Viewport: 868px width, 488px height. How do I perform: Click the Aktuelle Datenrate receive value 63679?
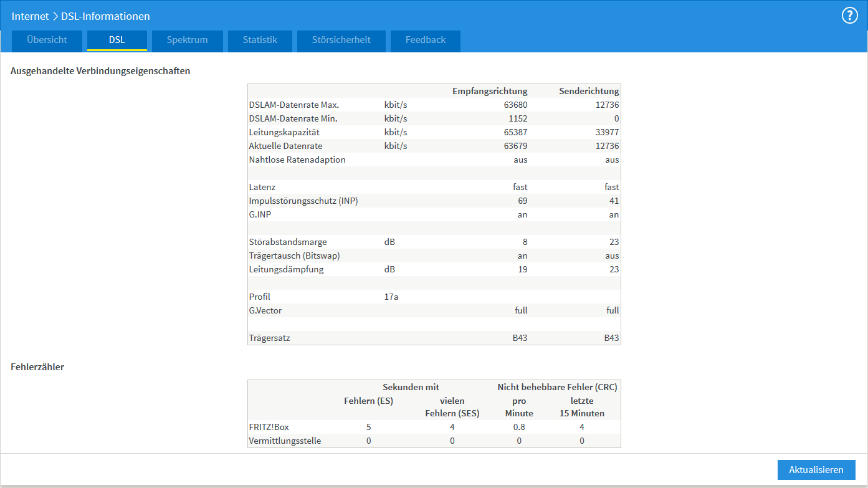(x=515, y=146)
